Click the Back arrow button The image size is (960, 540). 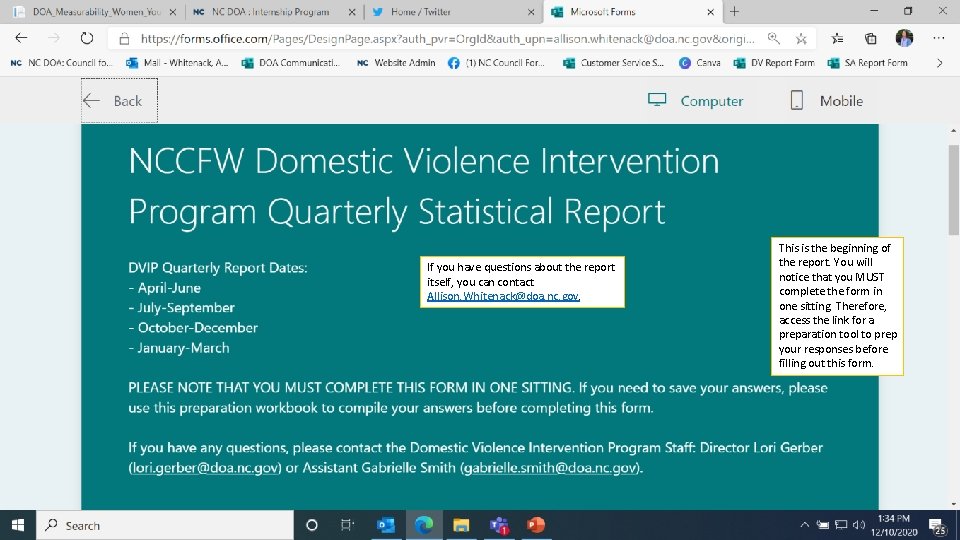click(119, 100)
